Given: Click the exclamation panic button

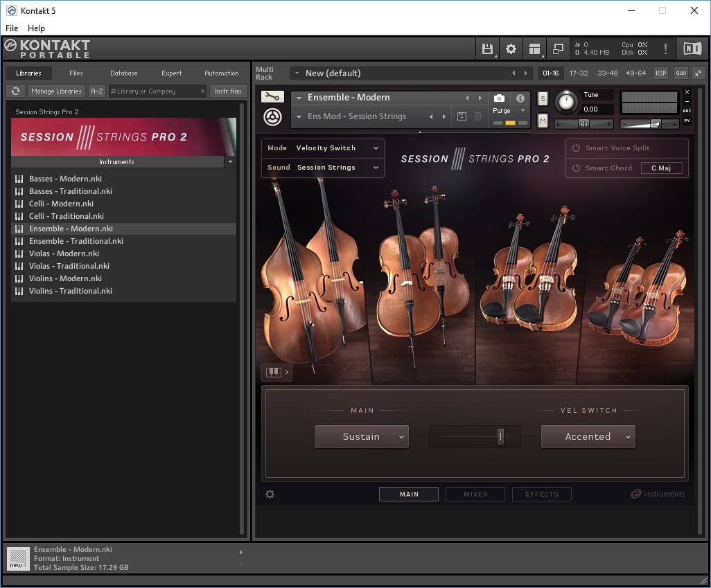Looking at the screenshot, I should tap(665, 48).
